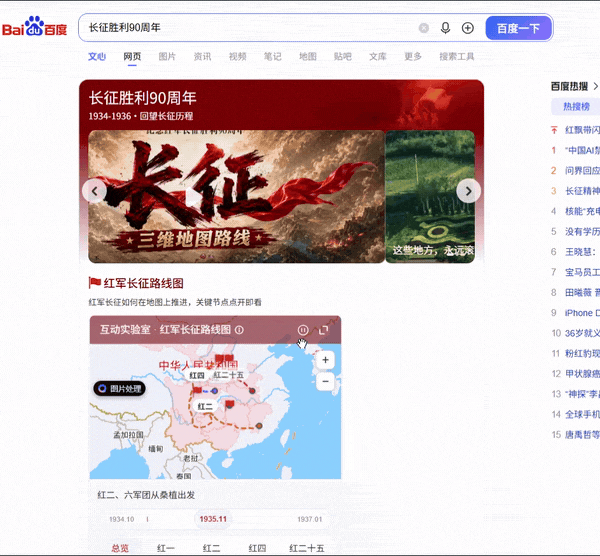600x556 pixels.
Task: Open the 图片 tab
Action: coord(167,57)
